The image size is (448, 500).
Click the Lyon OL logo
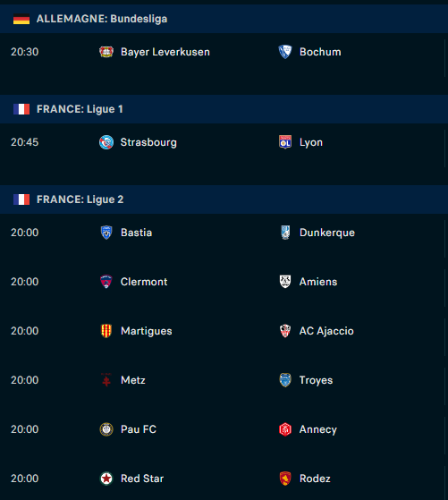point(285,142)
